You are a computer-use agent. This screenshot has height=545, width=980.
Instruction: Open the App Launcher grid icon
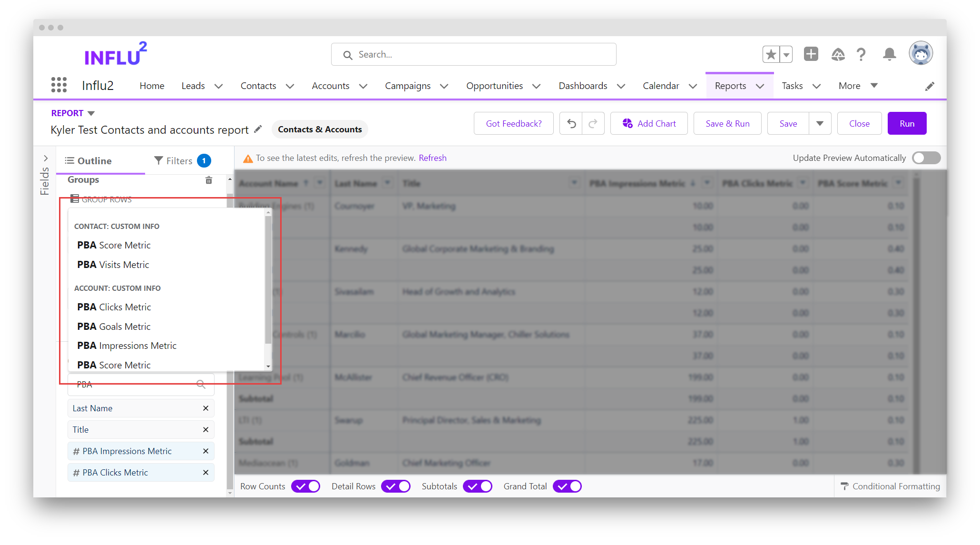(x=59, y=85)
